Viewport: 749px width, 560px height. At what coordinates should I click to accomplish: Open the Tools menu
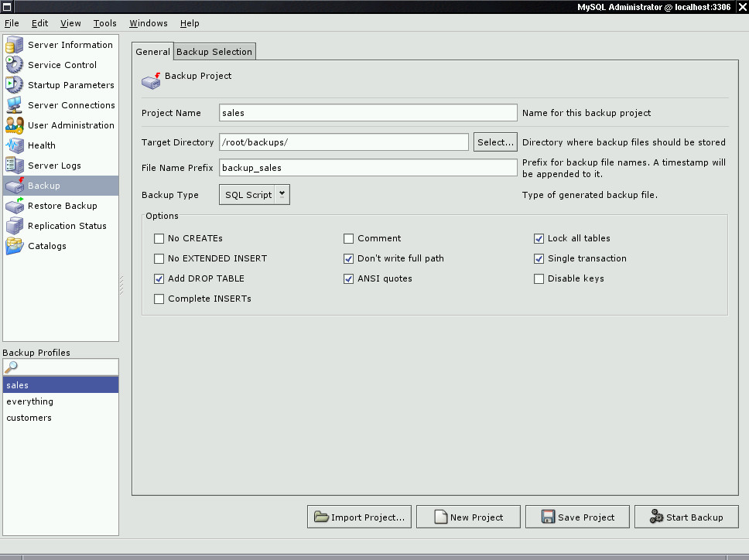tap(104, 23)
